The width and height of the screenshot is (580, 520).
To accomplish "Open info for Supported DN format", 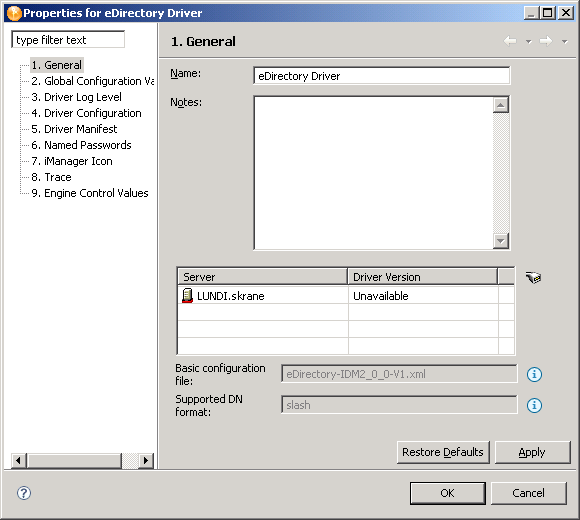I will point(534,405).
